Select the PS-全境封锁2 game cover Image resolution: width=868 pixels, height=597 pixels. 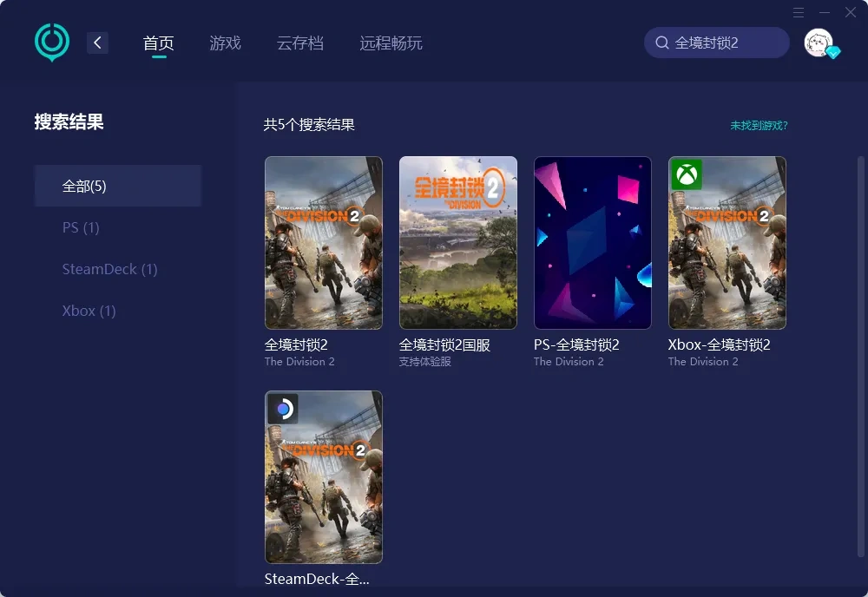point(592,243)
